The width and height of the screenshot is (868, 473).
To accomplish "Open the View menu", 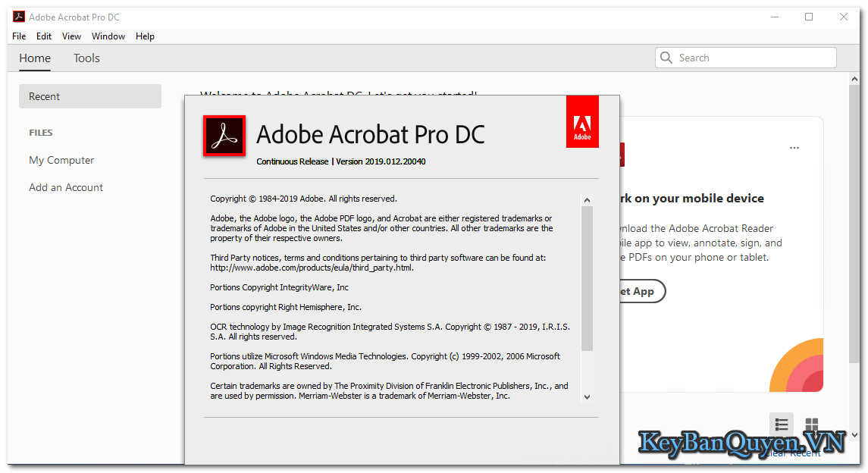I will (x=71, y=36).
